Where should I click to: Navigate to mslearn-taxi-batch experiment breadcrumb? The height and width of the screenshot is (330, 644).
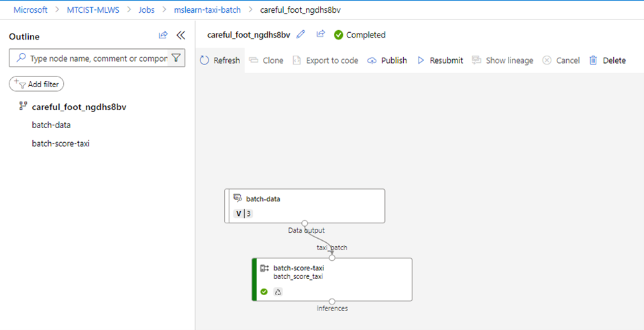tap(207, 10)
